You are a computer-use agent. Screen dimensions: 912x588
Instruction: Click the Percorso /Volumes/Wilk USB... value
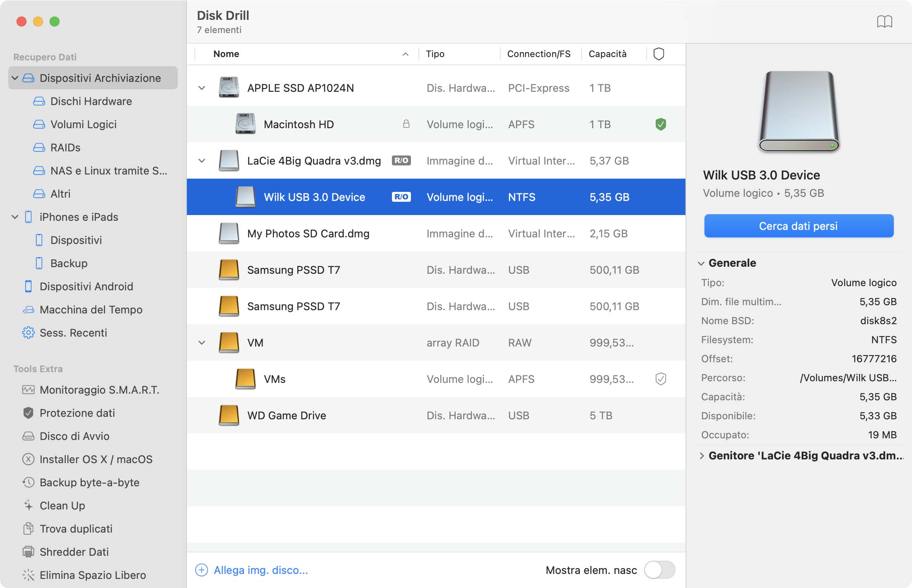(x=848, y=378)
